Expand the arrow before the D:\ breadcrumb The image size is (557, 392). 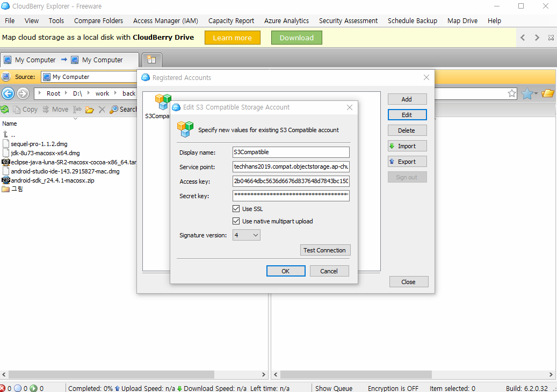(x=66, y=93)
